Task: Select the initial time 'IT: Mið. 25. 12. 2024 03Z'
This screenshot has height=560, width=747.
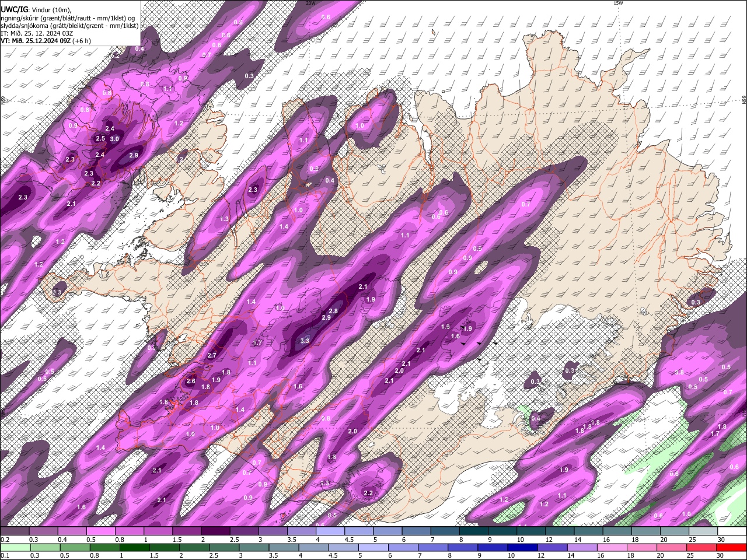Action: (37, 33)
